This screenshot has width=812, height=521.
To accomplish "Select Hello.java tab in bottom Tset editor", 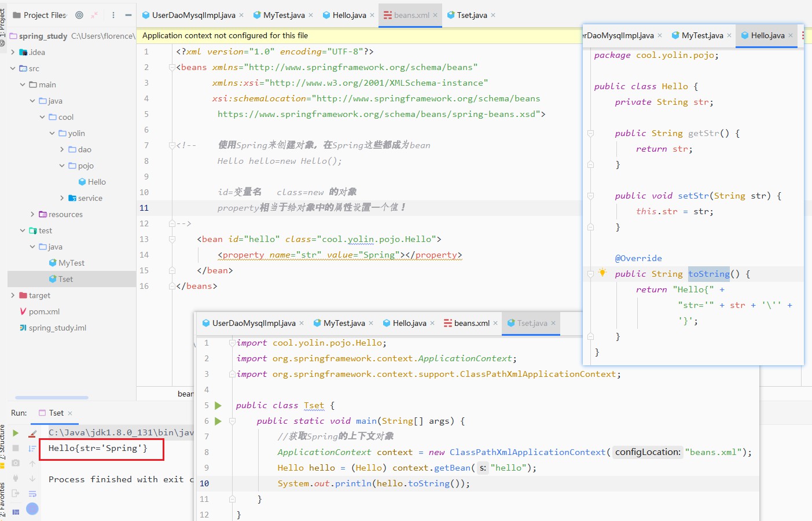I will [409, 323].
